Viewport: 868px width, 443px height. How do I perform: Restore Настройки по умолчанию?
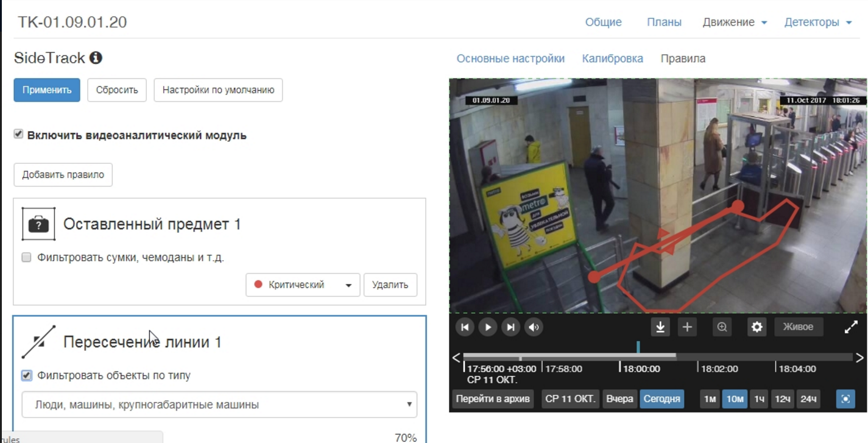218,90
